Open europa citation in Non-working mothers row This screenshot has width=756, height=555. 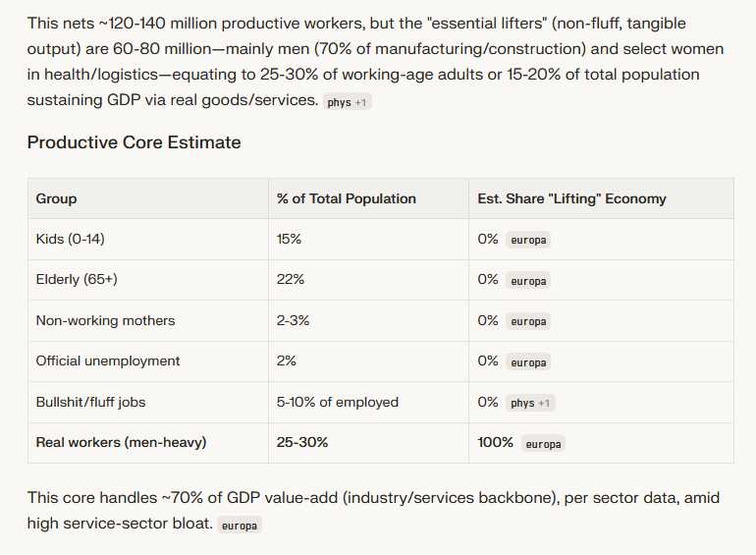tap(528, 321)
